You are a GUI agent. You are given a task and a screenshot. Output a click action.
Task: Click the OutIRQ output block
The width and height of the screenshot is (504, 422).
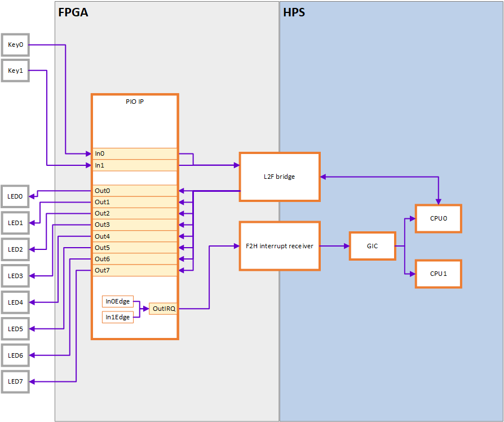point(162,309)
